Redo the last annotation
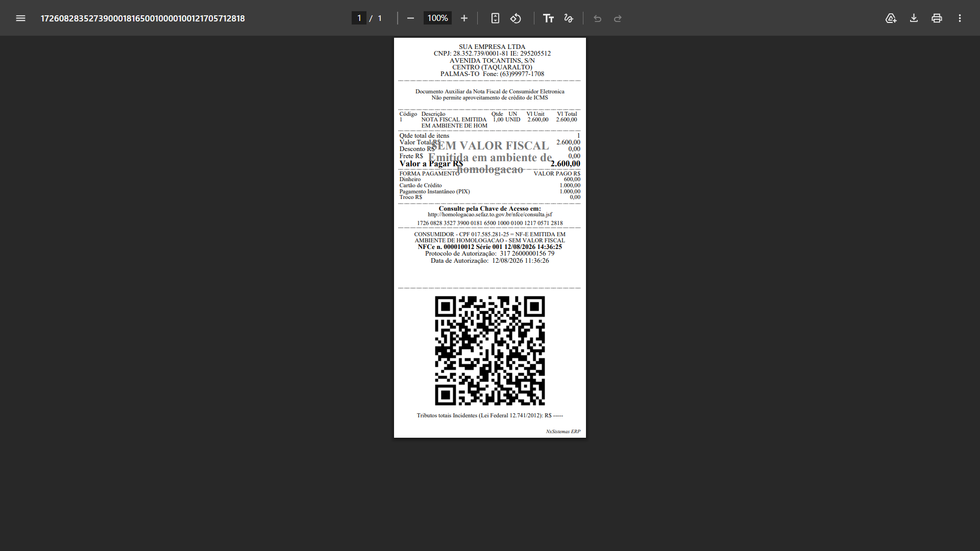Viewport: 980px width, 551px height. [618, 18]
